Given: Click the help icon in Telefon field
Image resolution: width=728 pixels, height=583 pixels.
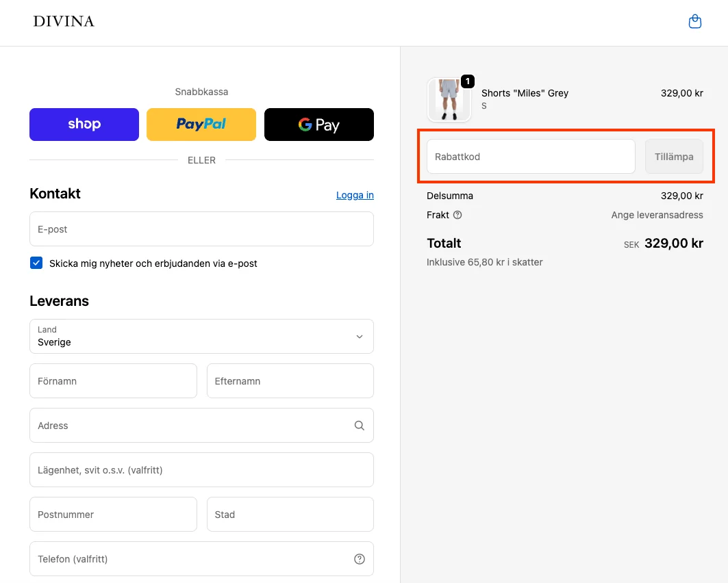Looking at the screenshot, I should click(x=359, y=559).
